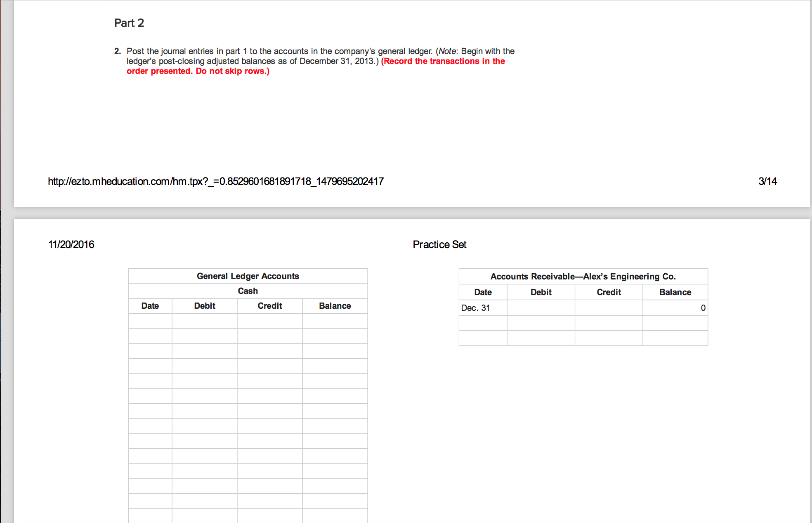This screenshot has width=812, height=523.
Task: Click the Debit column header in Cash table
Action: tap(204, 306)
